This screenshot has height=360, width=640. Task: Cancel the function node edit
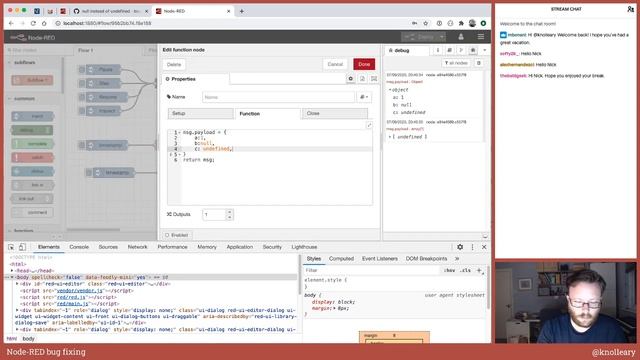[x=335, y=64]
